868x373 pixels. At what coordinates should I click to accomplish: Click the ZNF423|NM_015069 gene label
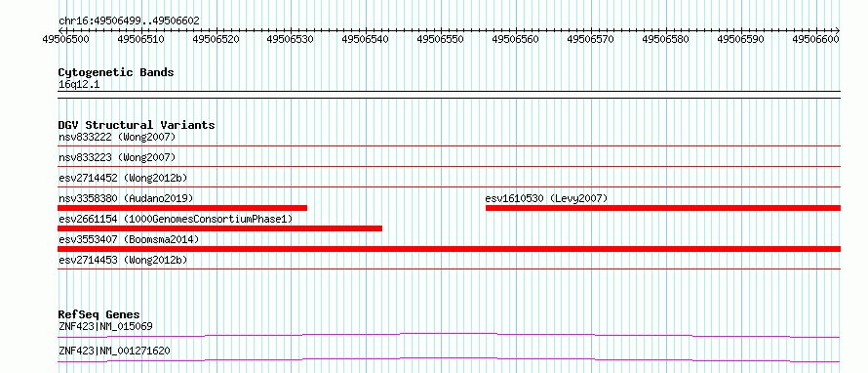105,326
